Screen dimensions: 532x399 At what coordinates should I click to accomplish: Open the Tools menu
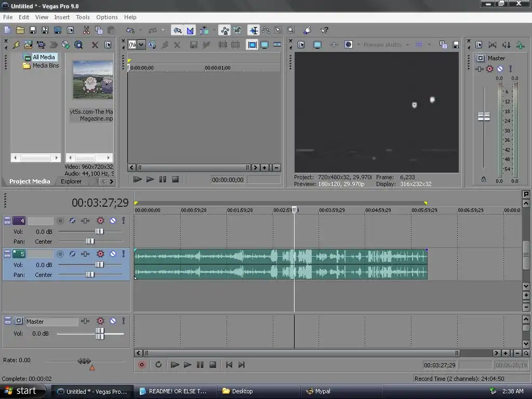pyautogui.click(x=83, y=17)
